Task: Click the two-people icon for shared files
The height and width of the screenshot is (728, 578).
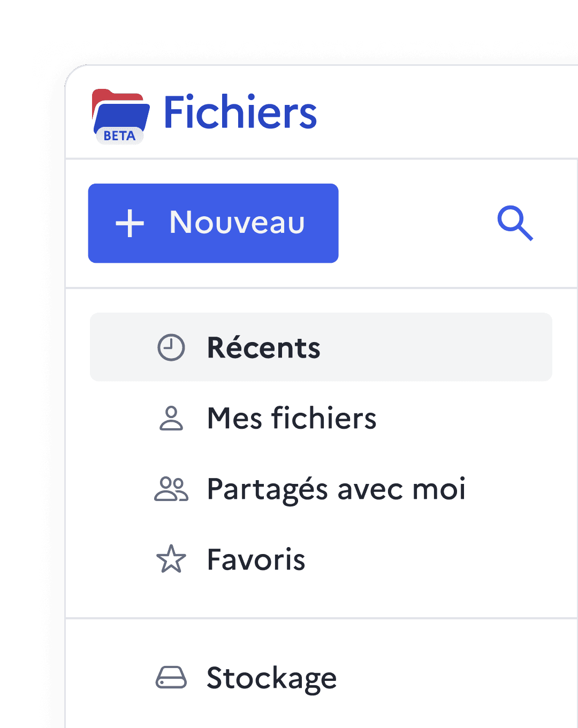Action: [171, 489]
